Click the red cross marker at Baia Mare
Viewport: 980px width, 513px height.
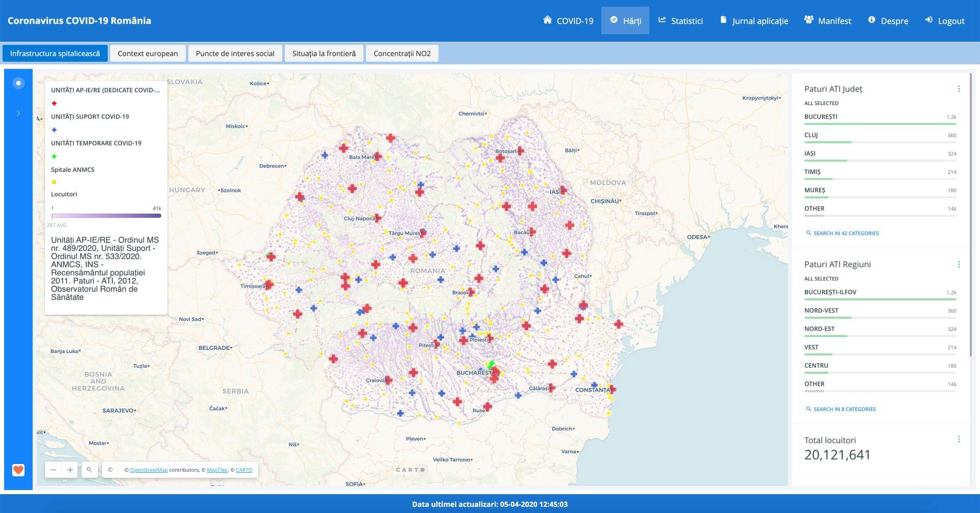377,157
